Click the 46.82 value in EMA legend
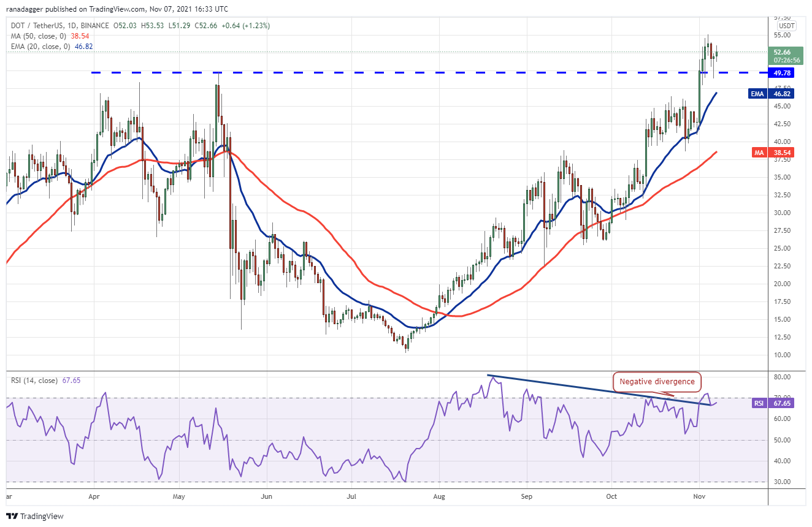The height and width of the screenshot is (527, 812). click(84, 47)
